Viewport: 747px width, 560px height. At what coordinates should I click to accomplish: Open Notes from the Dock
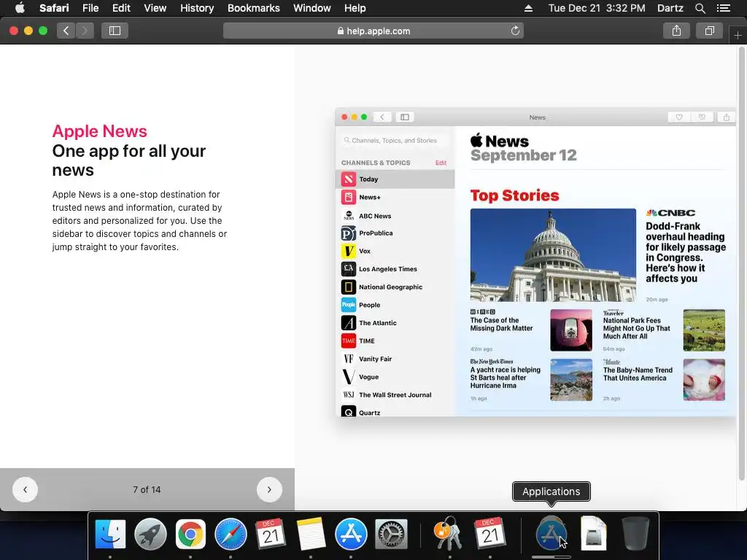click(311, 534)
